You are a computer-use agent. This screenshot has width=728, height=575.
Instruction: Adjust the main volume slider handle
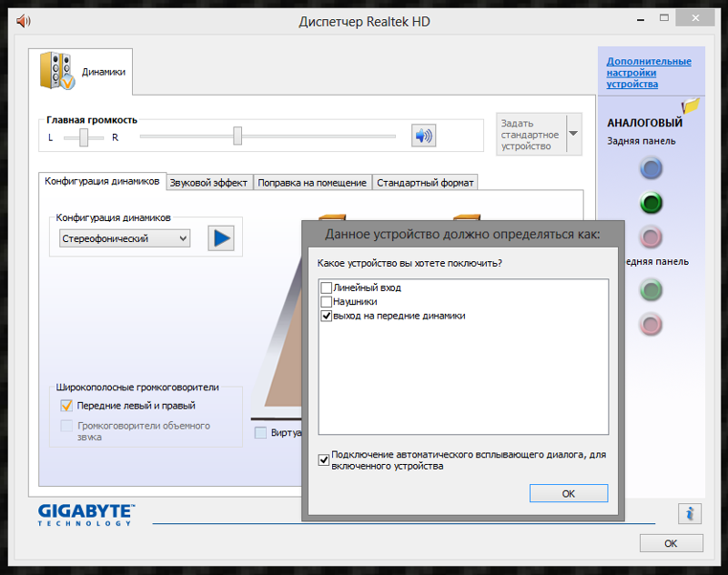coord(238,136)
